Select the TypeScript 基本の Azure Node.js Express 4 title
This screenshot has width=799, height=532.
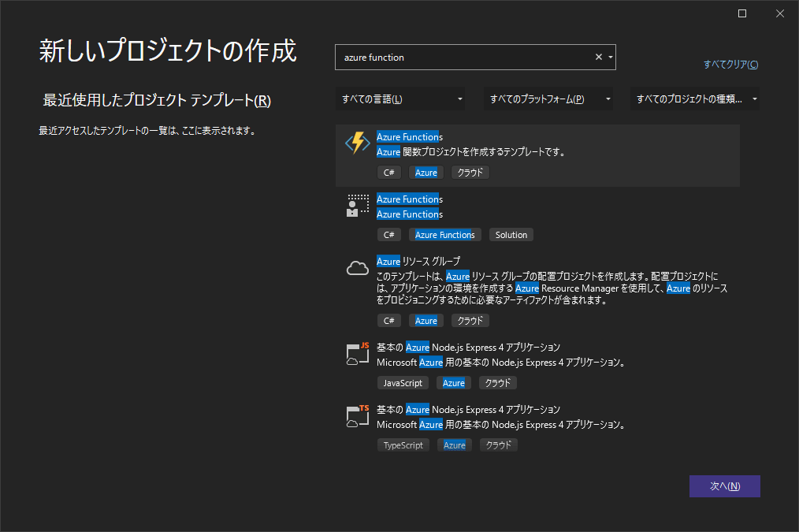click(468, 410)
